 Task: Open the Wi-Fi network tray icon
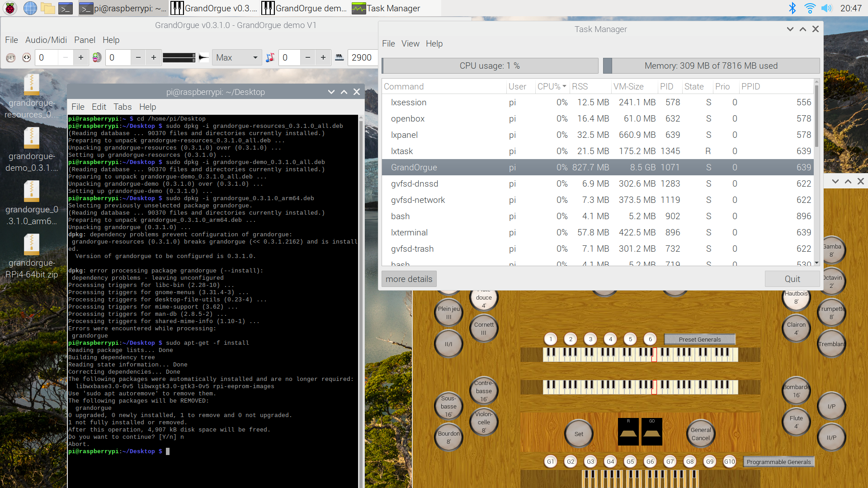point(809,8)
